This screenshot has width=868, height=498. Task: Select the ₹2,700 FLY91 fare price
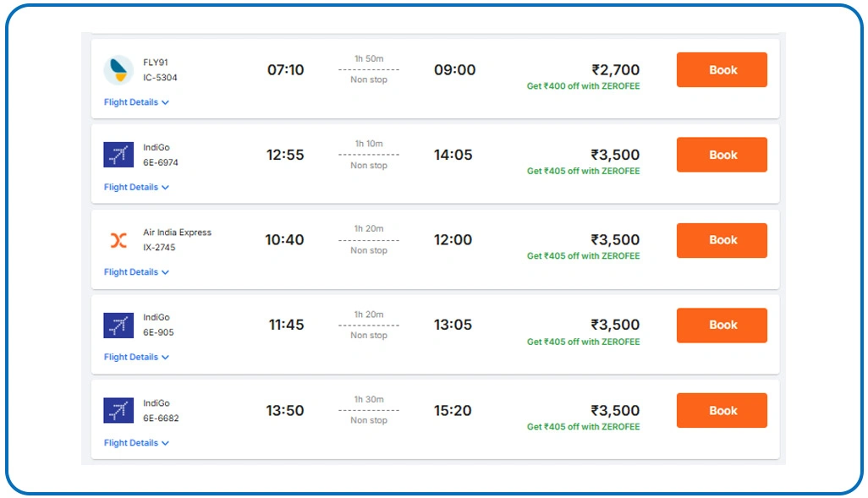(615, 70)
